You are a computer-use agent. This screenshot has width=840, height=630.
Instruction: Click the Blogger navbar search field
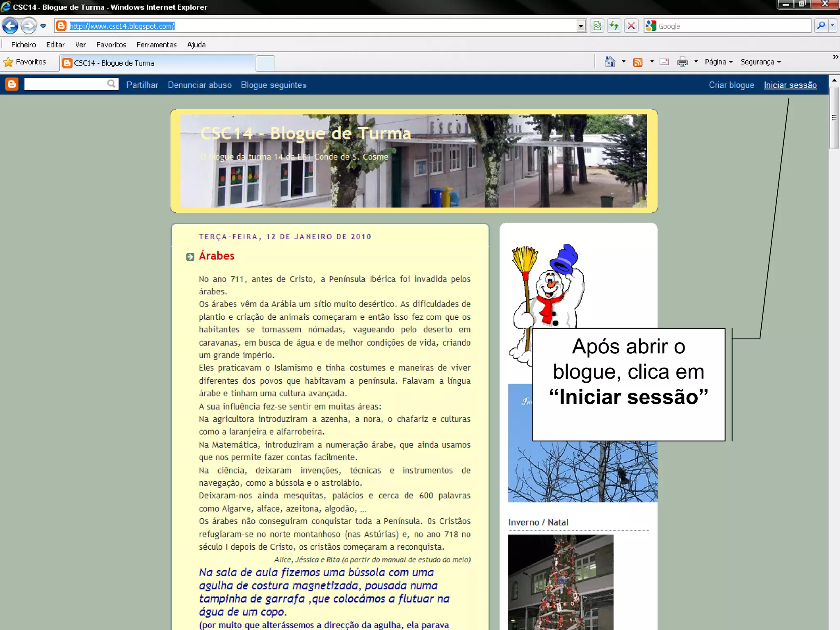(66, 84)
